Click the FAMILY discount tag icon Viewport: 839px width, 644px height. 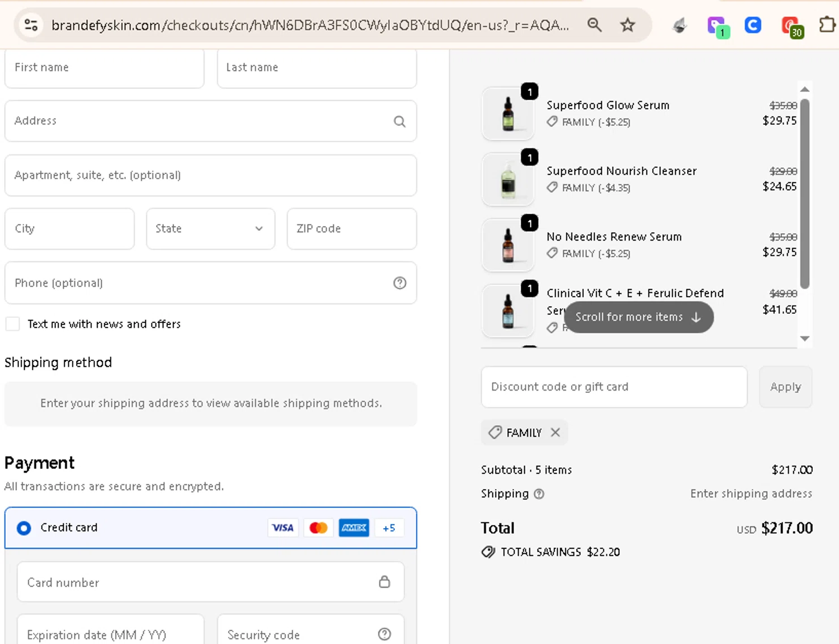[495, 433]
